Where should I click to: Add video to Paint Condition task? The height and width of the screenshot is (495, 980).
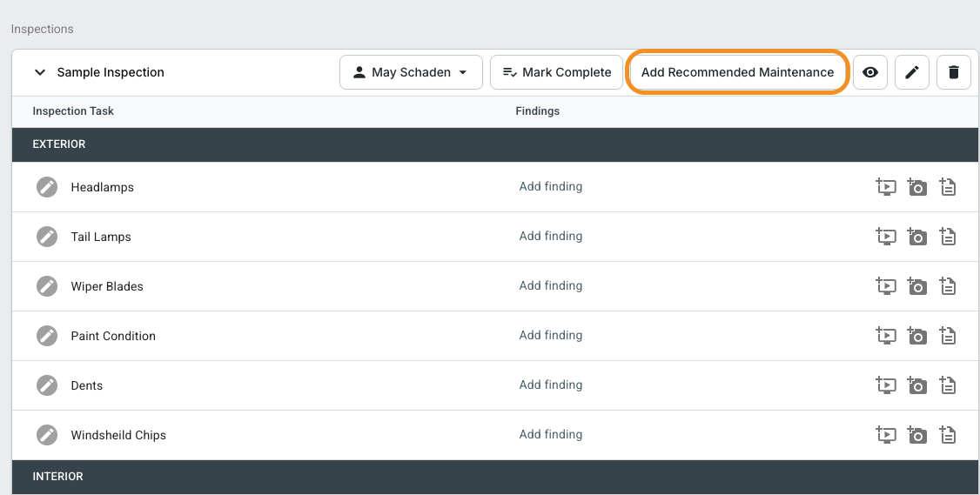click(886, 336)
